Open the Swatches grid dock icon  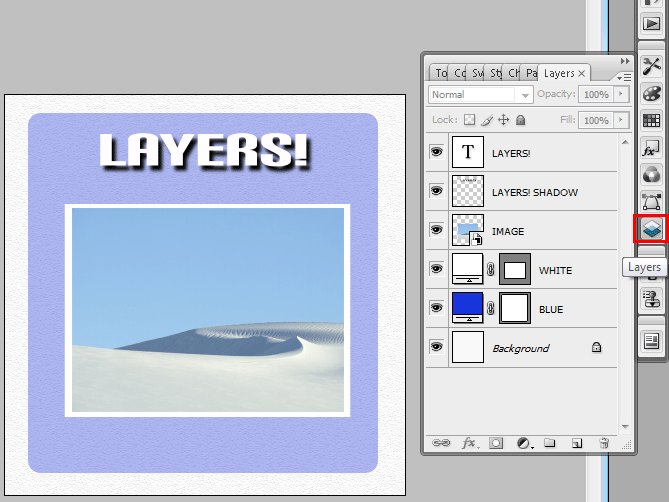[651, 121]
